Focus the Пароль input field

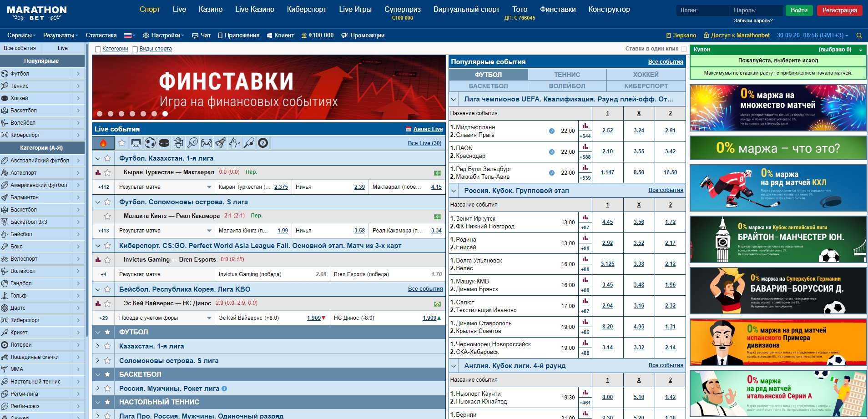pyautogui.click(x=757, y=10)
